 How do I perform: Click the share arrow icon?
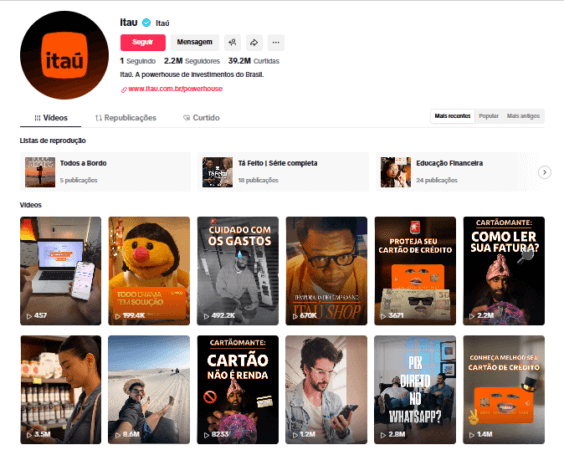pyautogui.click(x=254, y=42)
